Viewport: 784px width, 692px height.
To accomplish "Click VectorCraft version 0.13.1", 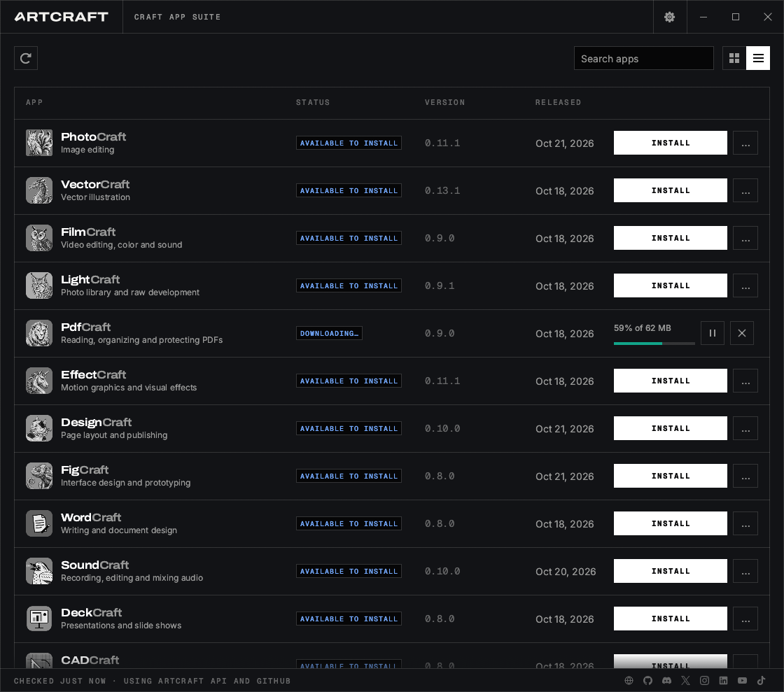I will tap(442, 191).
